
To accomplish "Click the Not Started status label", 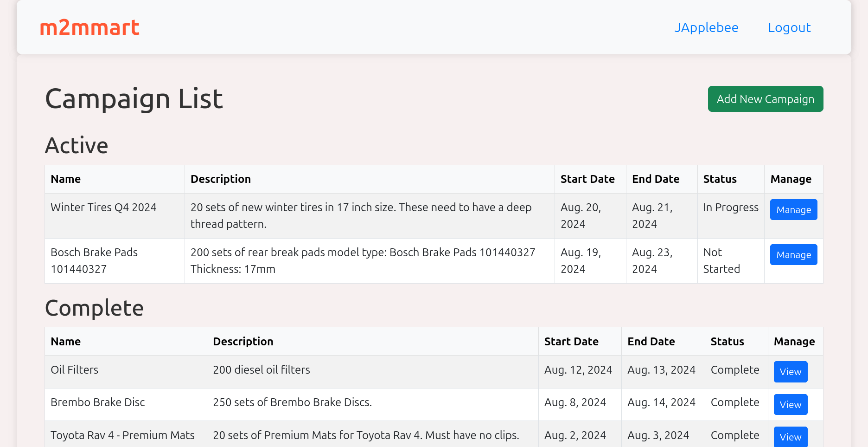I will pos(721,260).
